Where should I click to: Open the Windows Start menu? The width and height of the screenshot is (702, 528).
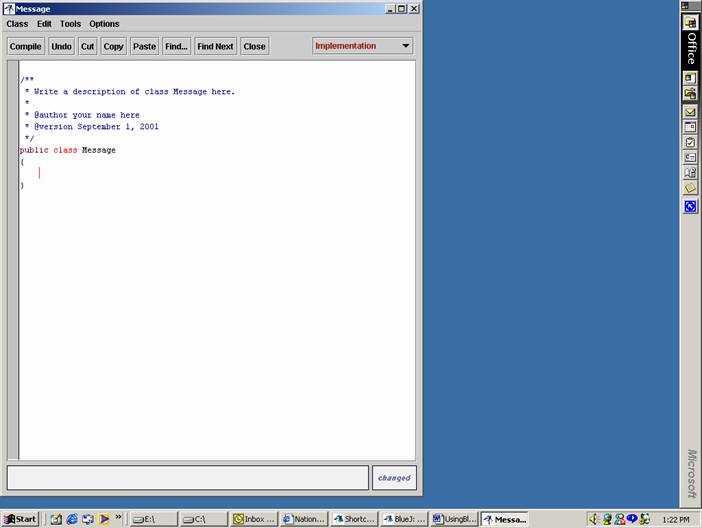click(x=20, y=519)
